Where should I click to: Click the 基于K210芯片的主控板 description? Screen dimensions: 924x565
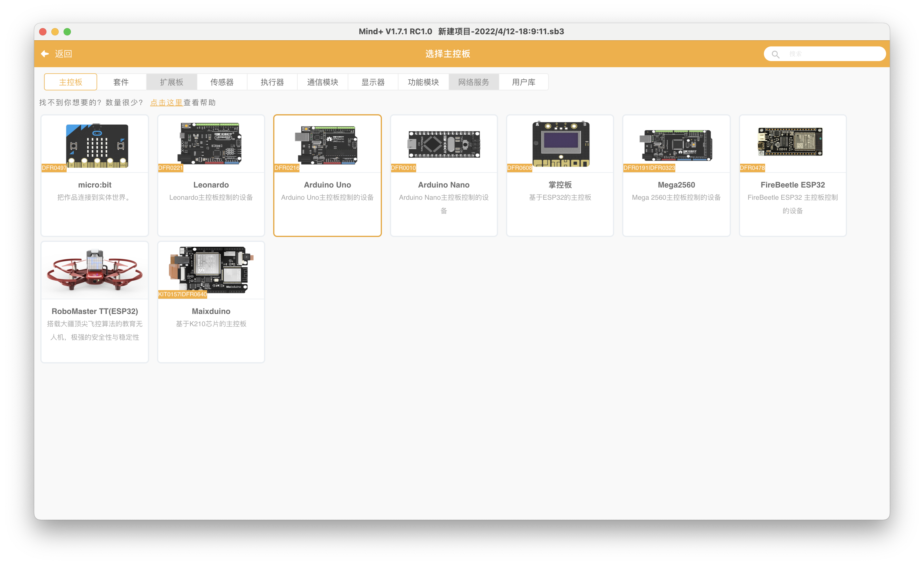211,323
